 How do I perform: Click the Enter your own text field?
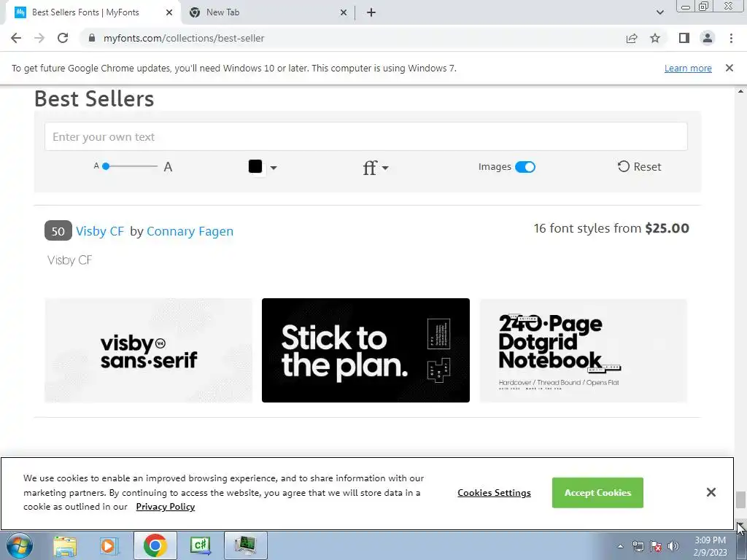tap(366, 136)
